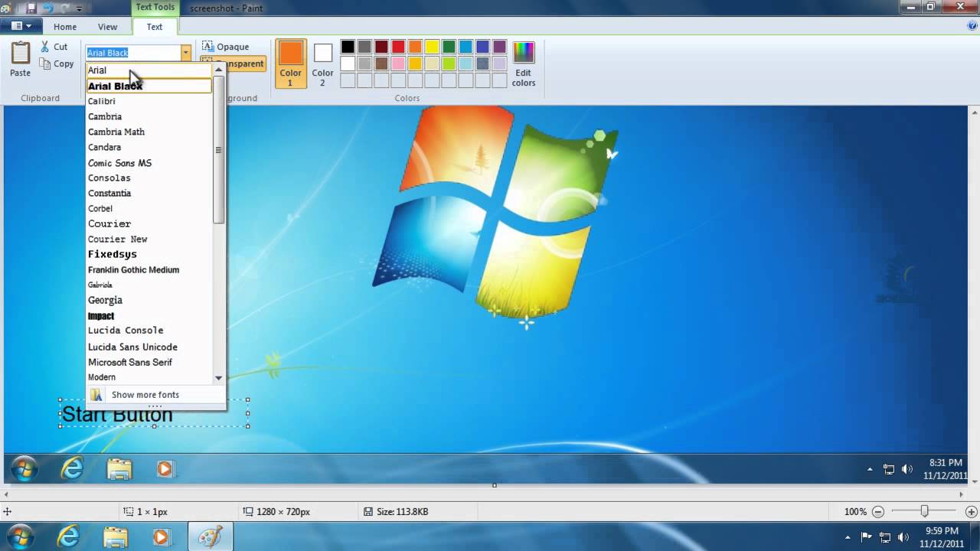Pick the lime green color swatch

click(x=449, y=64)
